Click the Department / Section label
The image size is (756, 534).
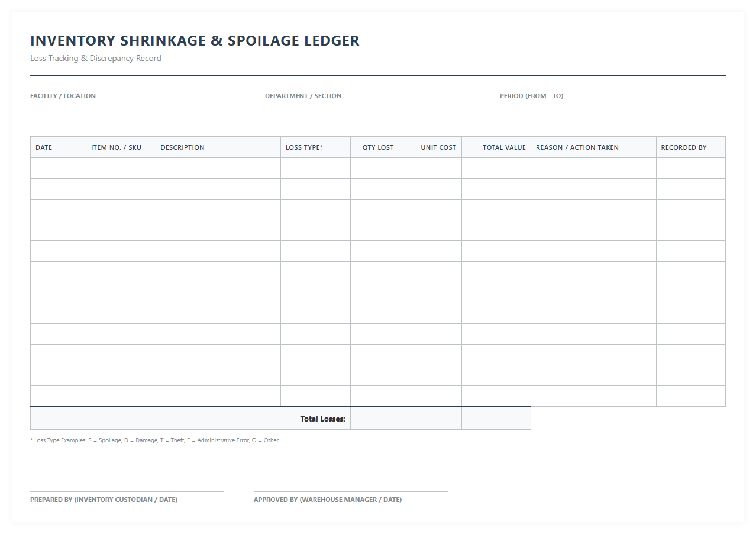[303, 96]
